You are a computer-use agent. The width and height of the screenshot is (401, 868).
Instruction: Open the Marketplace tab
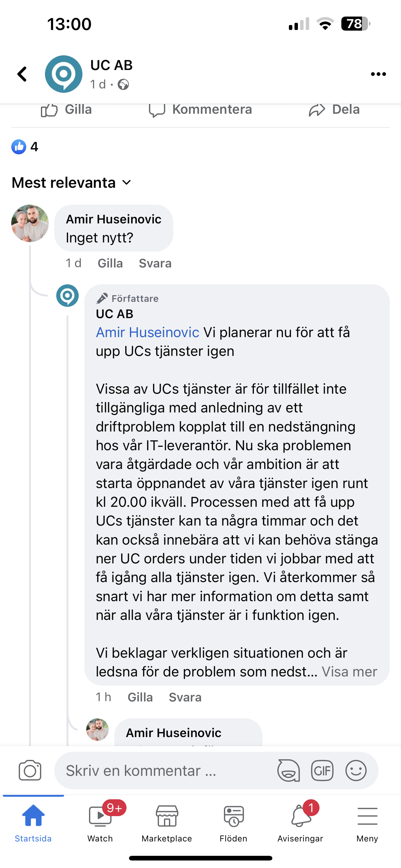point(167,821)
